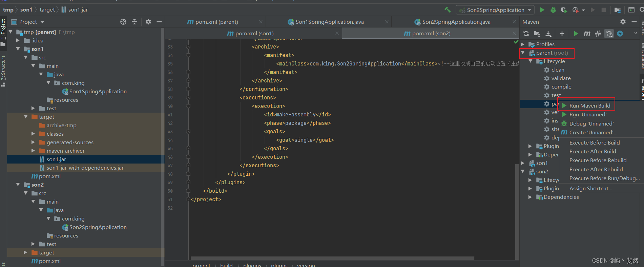Execute Maven goal with the 'm' icon
Image resolution: width=644 pixels, height=267 pixels.
pyautogui.click(x=587, y=34)
